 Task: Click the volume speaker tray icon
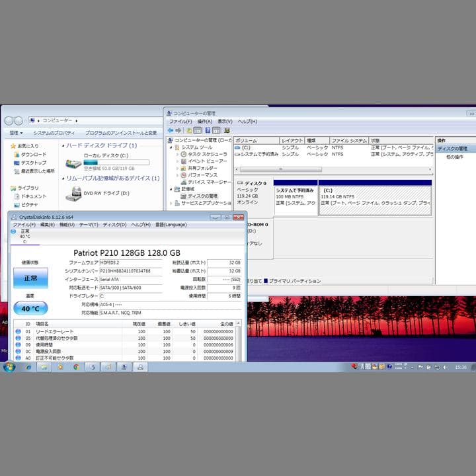coord(445,368)
